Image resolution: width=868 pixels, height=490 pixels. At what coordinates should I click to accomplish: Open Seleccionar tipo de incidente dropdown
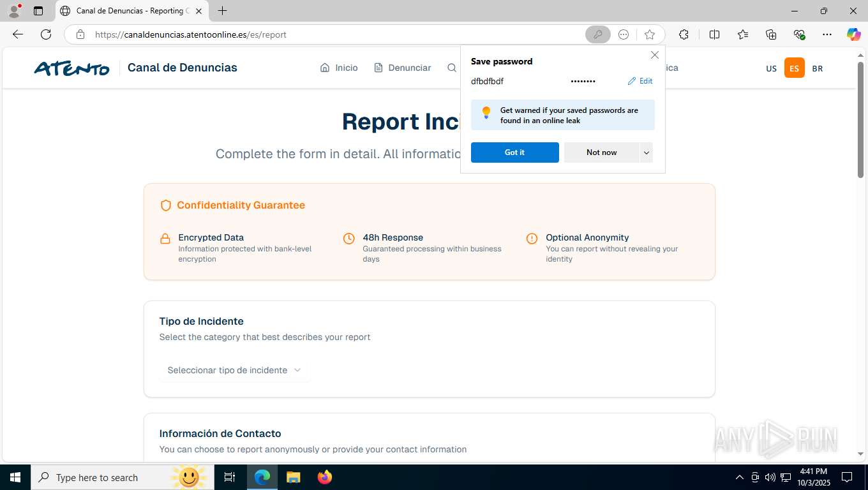coord(234,370)
